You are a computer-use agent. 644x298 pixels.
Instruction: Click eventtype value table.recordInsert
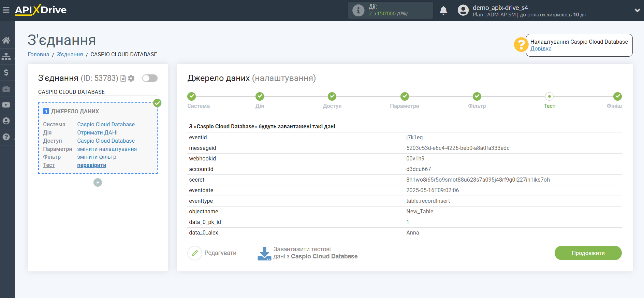coord(428,201)
